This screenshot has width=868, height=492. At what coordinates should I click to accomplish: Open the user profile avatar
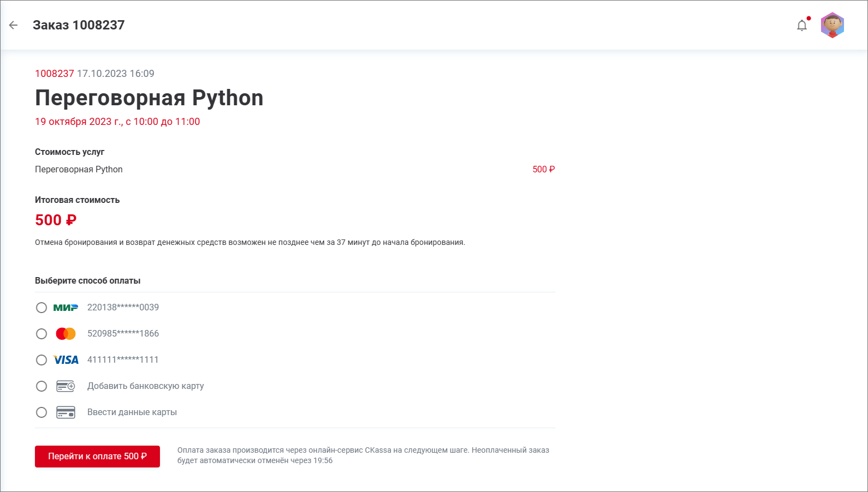[x=832, y=25]
